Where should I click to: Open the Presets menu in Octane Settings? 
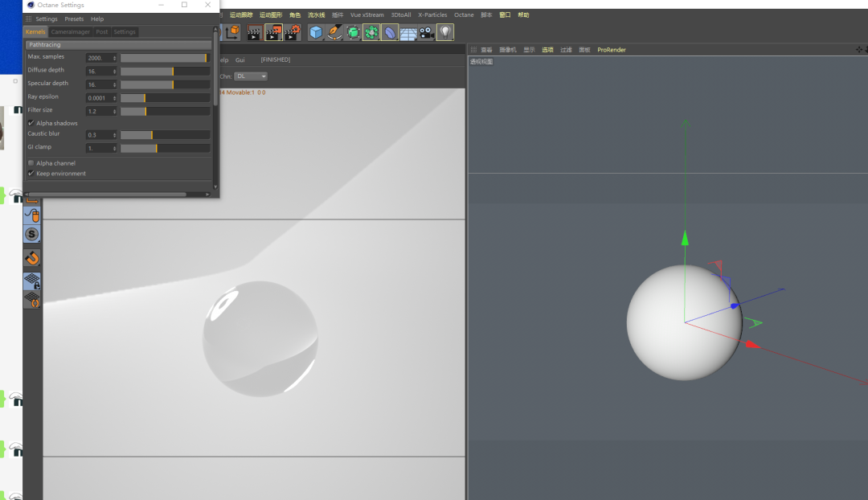pyautogui.click(x=74, y=18)
